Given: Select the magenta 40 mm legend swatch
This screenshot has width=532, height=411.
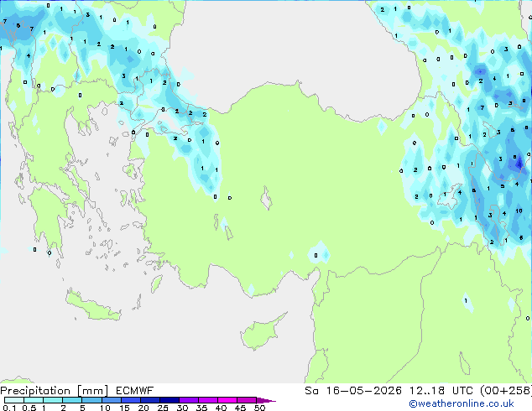Looking at the screenshot, I should (227, 400).
